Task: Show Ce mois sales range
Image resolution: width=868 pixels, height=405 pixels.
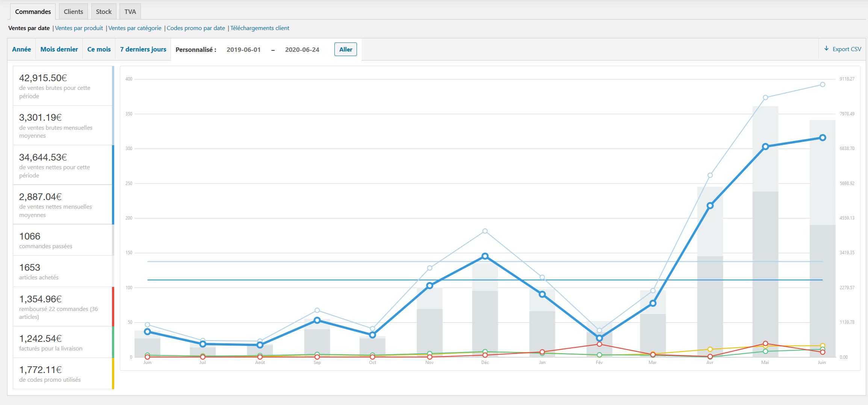Action: (x=99, y=49)
